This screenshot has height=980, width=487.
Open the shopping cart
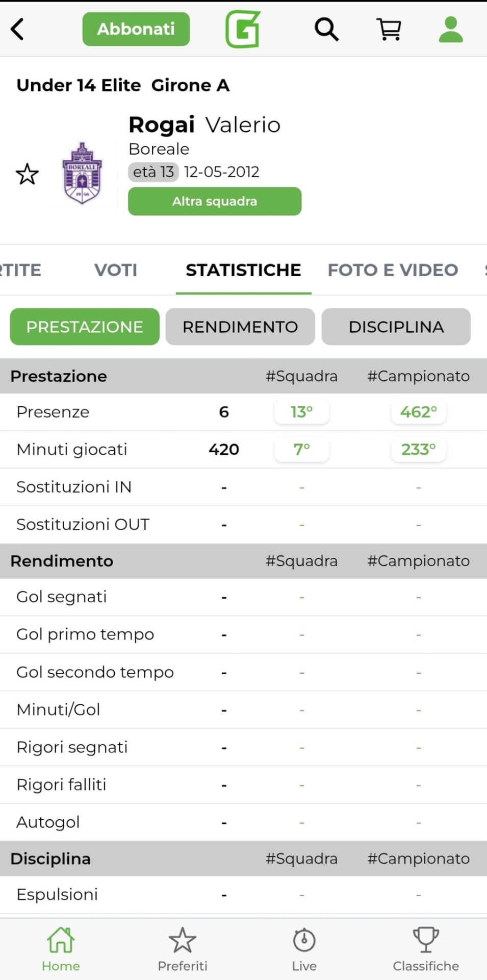coord(389,29)
